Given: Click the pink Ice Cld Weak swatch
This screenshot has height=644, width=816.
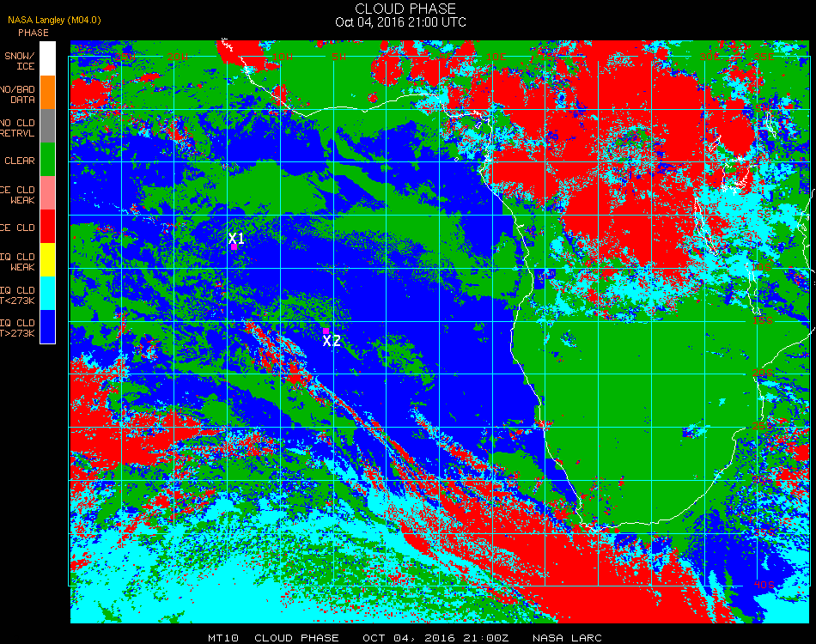Looking at the screenshot, I should pyautogui.click(x=47, y=193).
